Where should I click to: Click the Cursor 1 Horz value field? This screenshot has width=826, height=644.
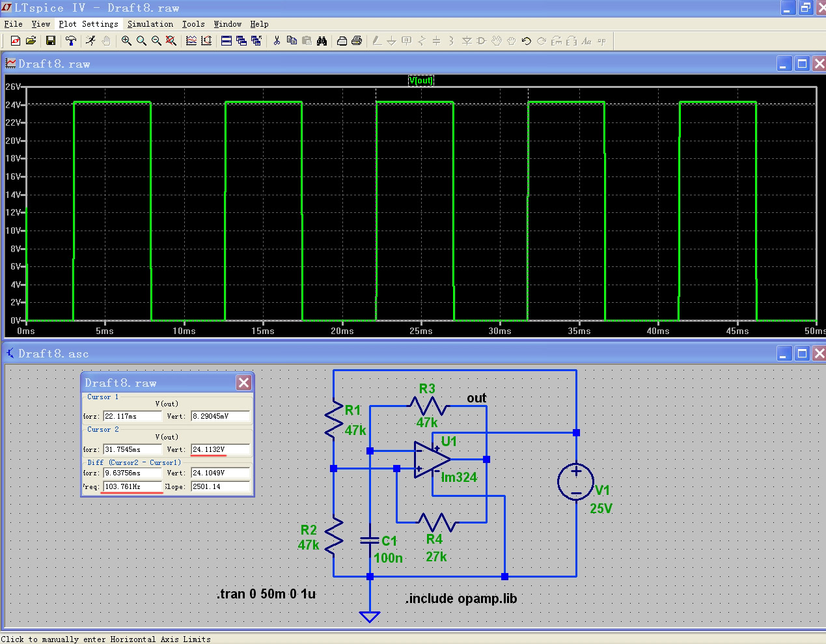[132, 416]
